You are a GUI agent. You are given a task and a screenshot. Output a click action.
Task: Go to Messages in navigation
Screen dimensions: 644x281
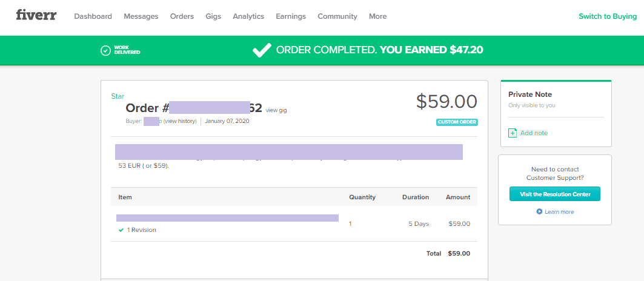click(x=141, y=16)
